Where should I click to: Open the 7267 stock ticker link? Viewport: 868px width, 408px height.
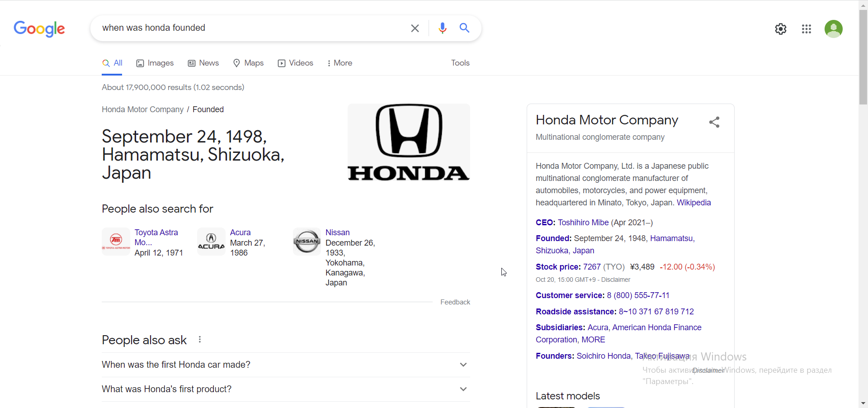click(x=592, y=267)
